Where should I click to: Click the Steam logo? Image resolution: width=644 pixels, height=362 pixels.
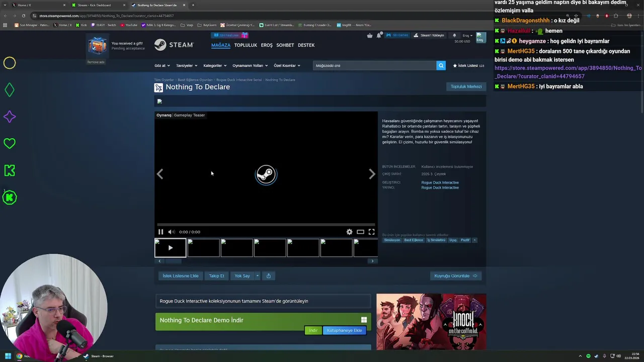pos(174,45)
